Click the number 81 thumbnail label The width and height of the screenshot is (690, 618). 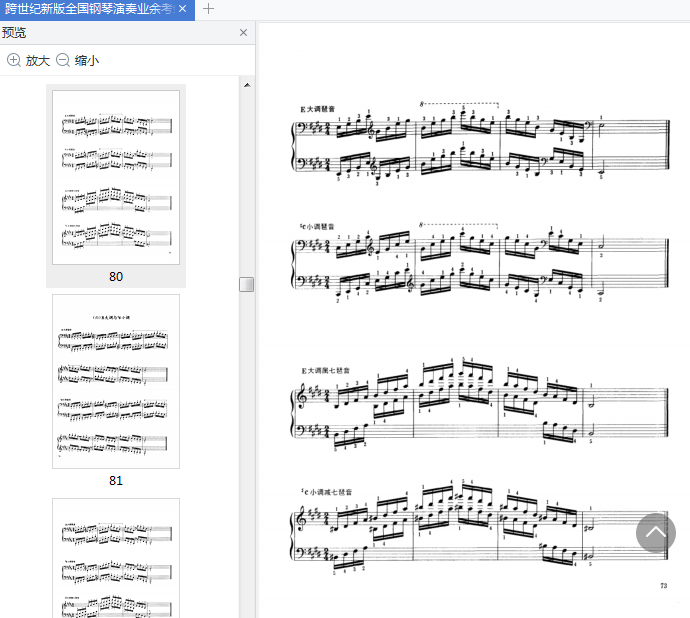[x=116, y=480]
